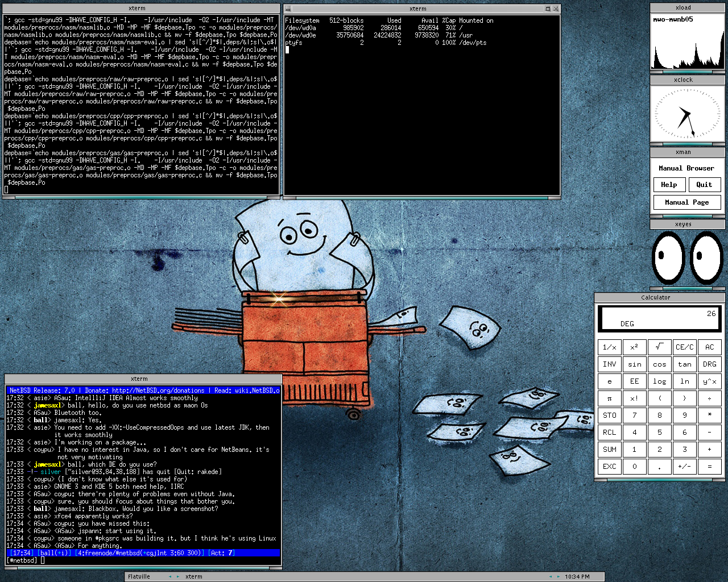The width and height of the screenshot is (728, 582).
Task: Click the [#netbsd] input prompt line
Action: tap(143, 560)
